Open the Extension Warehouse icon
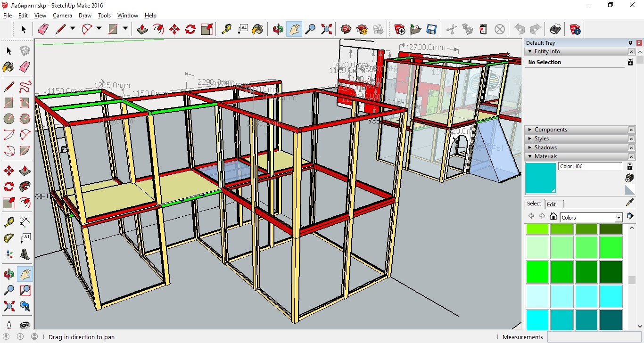 coord(362,29)
